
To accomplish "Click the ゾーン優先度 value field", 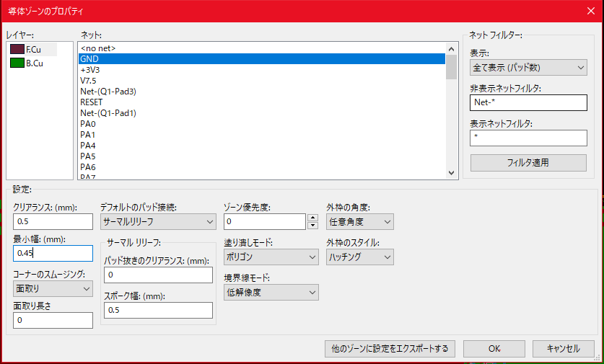I will tap(265, 221).
